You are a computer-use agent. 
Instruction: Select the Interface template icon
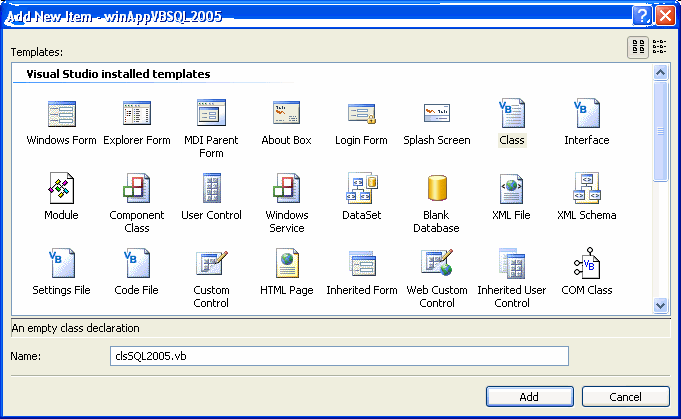point(587,113)
